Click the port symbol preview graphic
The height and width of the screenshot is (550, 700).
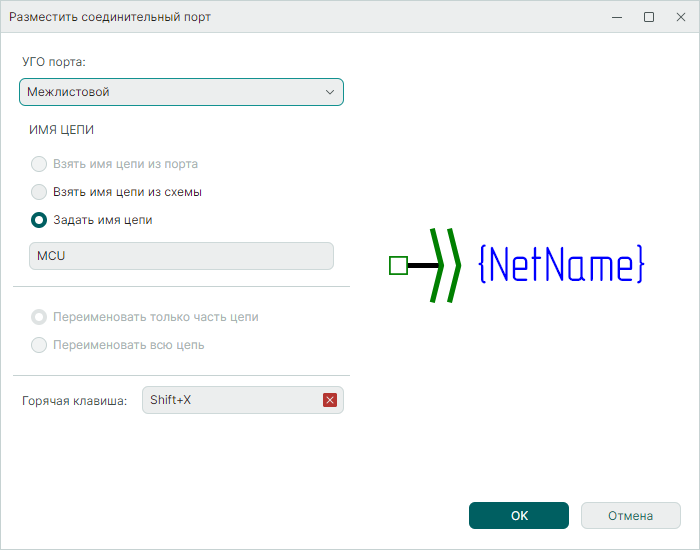pos(425,266)
